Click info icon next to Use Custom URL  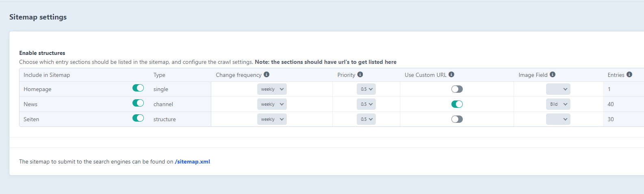point(451,74)
